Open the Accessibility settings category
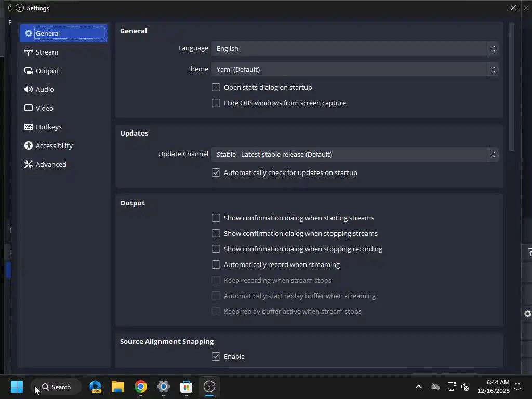 click(x=64, y=145)
